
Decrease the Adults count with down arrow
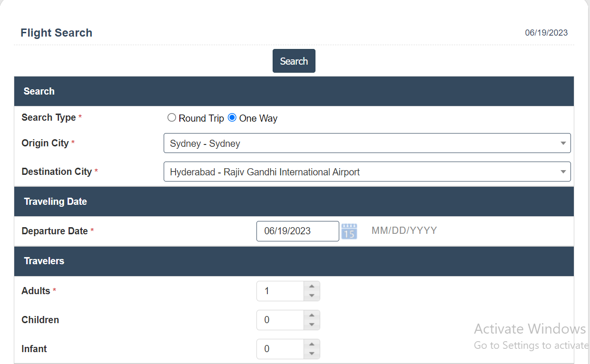tap(312, 296)
